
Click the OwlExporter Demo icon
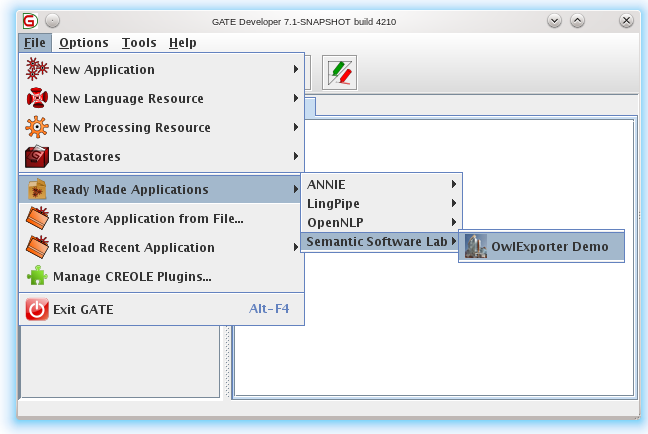tap(476, 248)
